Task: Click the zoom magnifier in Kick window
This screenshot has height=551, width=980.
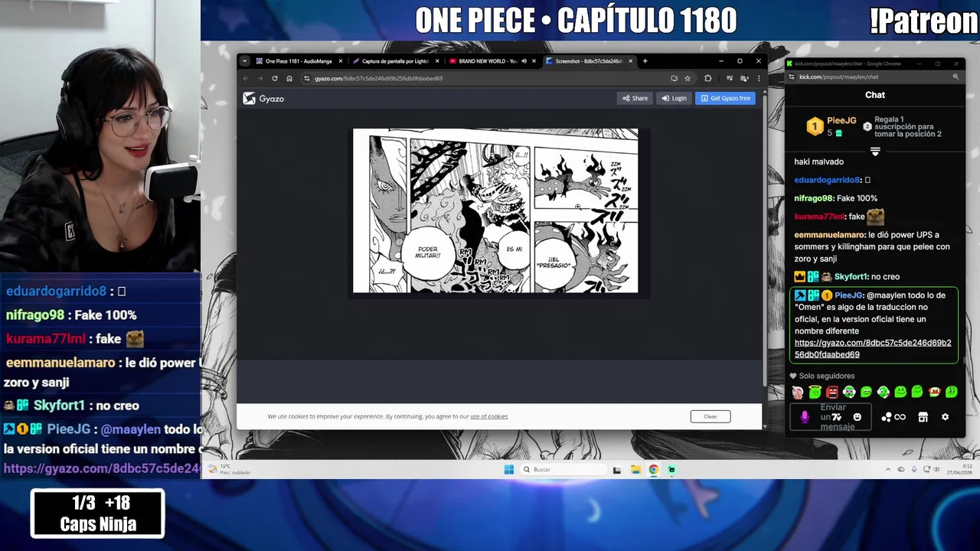Action: [x=955, y=77]
